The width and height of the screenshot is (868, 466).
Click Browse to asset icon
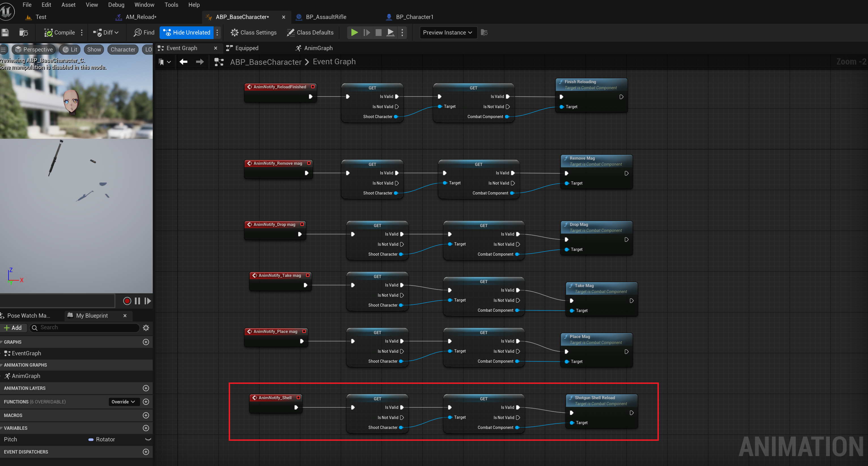click(24, 32)
